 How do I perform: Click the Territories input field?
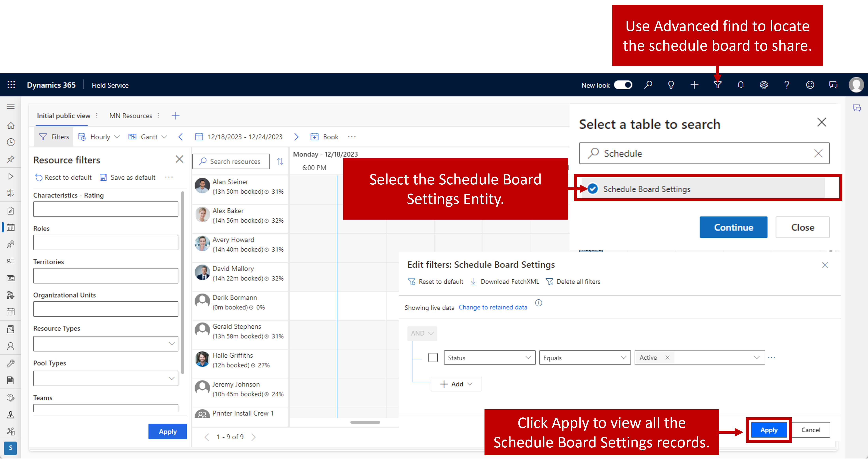(x=106, y=276)
